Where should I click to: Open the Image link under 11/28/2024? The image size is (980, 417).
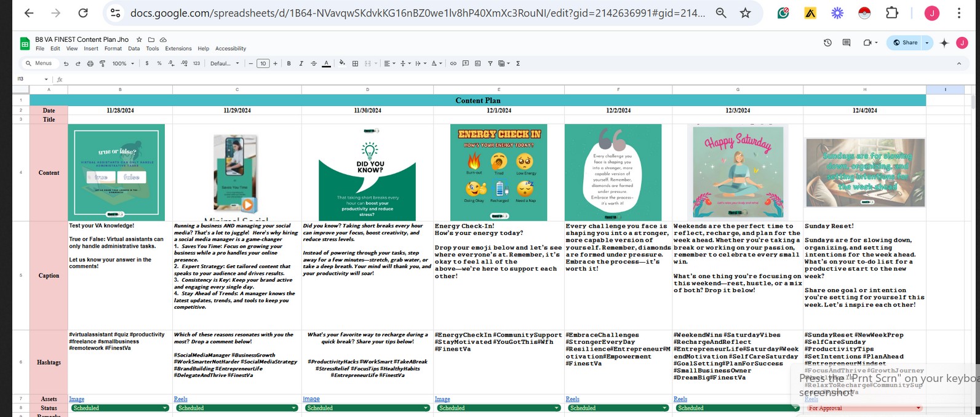coord(76,399)
